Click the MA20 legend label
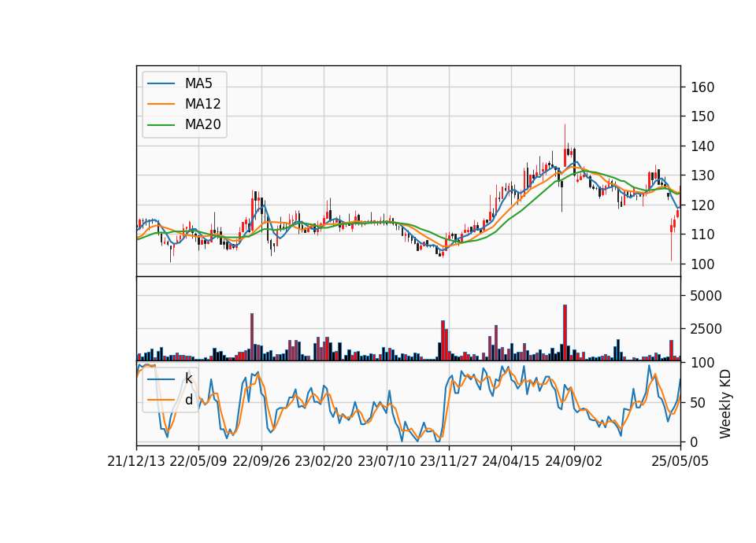Screen dimensions: 756x543 click(x=202, y=125)
